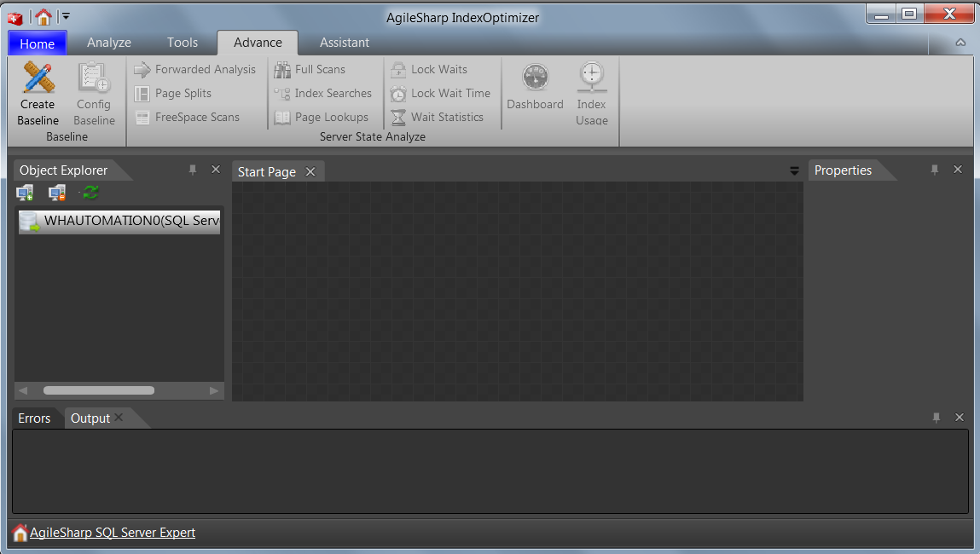The width and height of the screenshot is (980, 554).
Task: Select the WHAUTOMATION0 server node
Action: 119,221
